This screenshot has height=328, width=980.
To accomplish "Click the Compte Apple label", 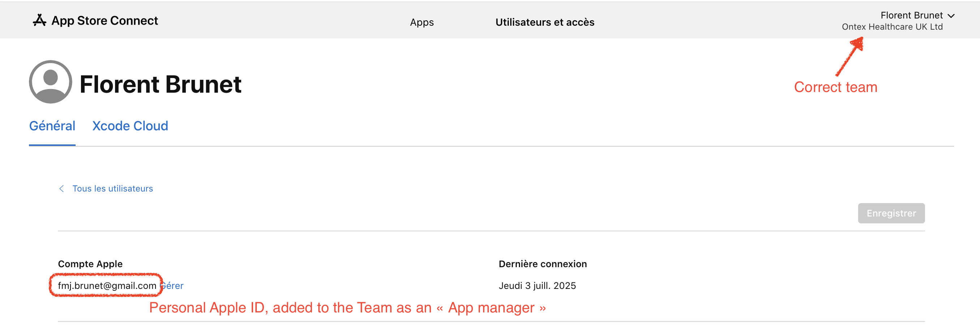I will 90,264.
